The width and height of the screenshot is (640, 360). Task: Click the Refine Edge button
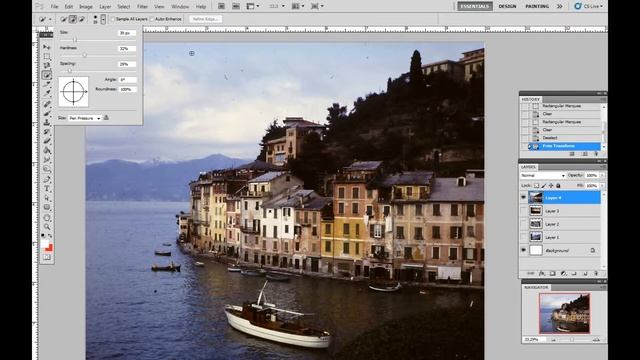205,19
